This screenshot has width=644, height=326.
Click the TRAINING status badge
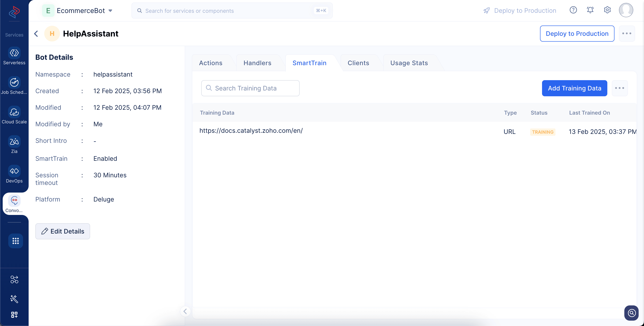543,132
